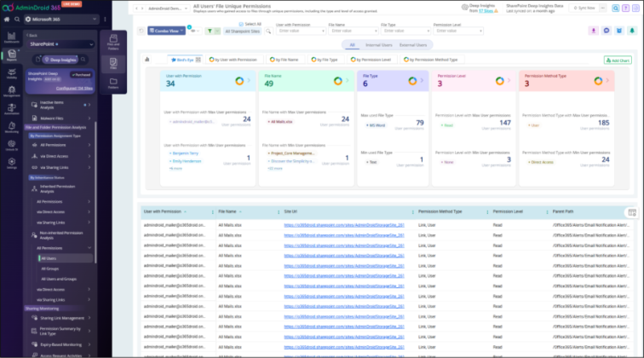
Task: Click the filter funnel icon
Action: pos(210,31)
